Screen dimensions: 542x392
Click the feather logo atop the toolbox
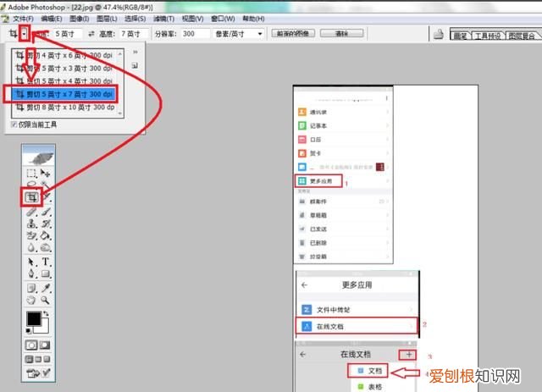pos(39,157)
